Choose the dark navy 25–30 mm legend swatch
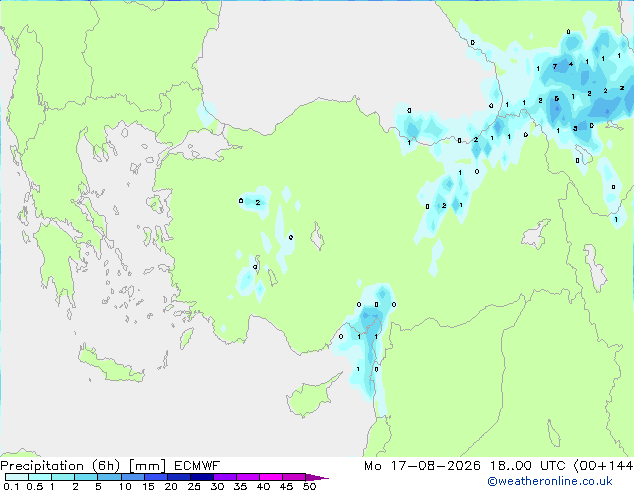The width and height of the screenshot is (634, 490). (201, 477)
